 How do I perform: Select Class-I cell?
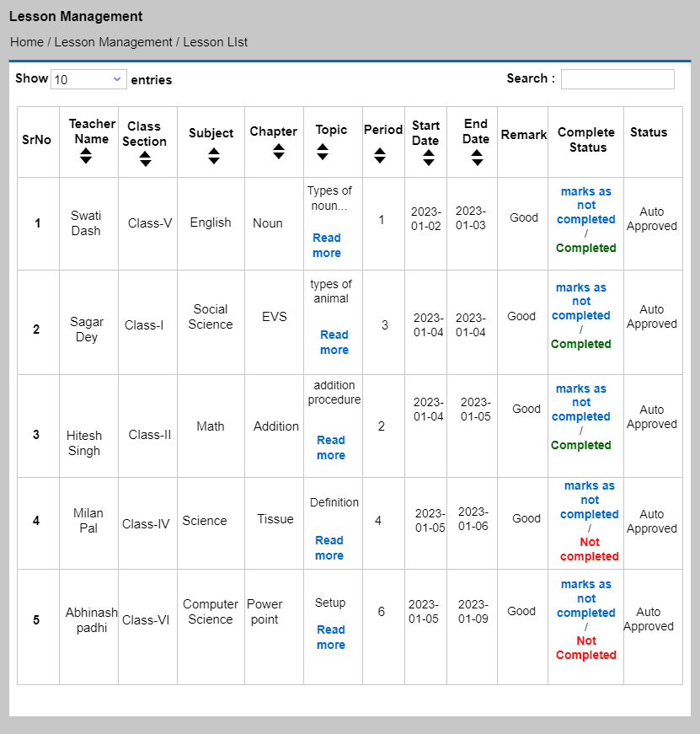144,325
